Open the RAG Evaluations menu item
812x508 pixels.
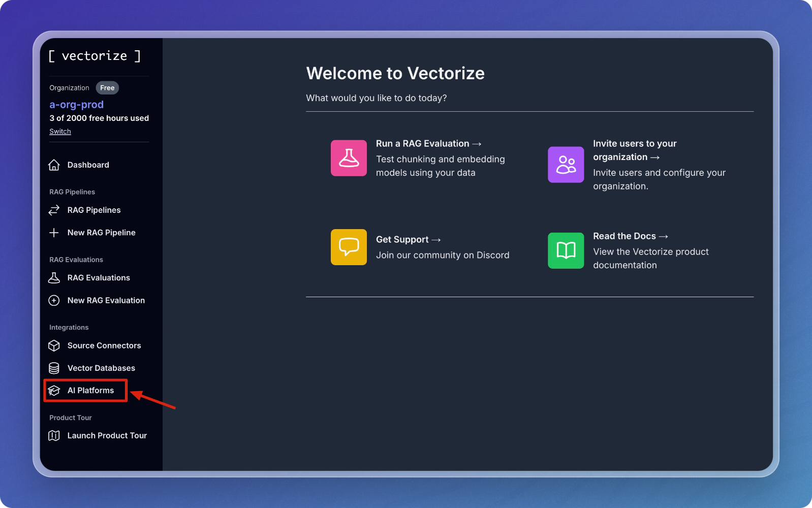click(x=99, y=278)
